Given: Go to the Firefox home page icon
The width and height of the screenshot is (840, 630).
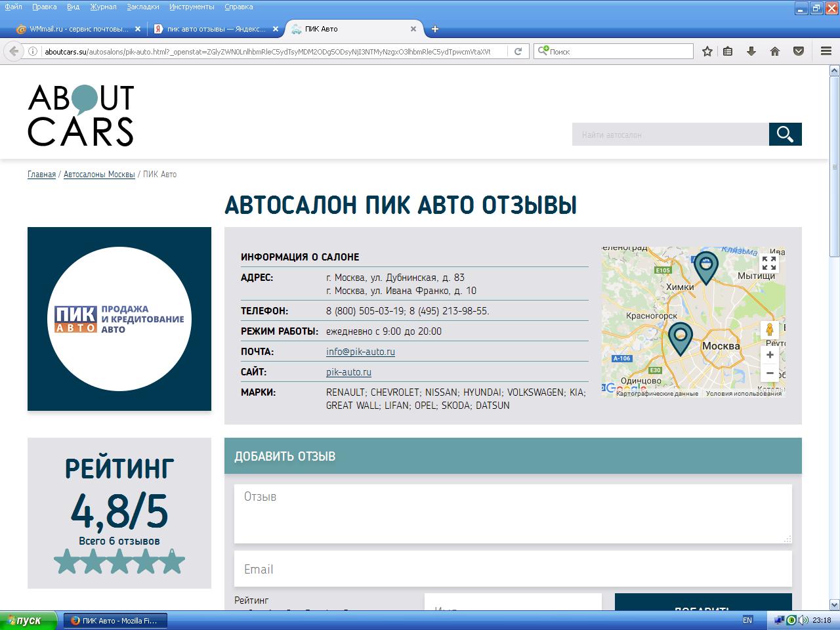Looking at the screenshot, I should point(775,51).
